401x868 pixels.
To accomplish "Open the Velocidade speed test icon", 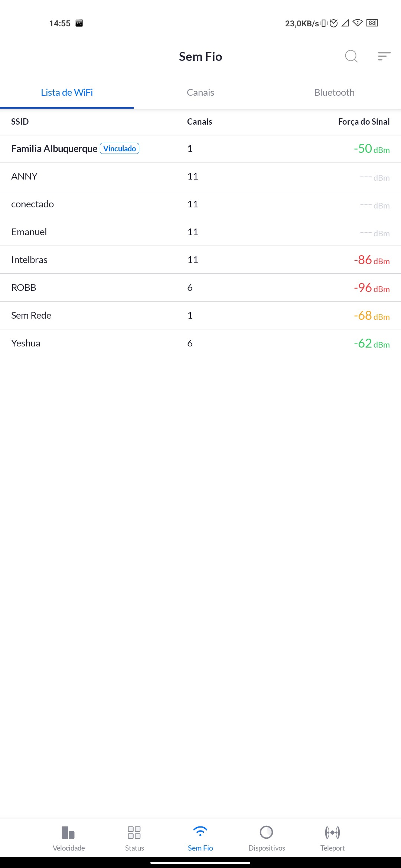I will click(69, 833).
